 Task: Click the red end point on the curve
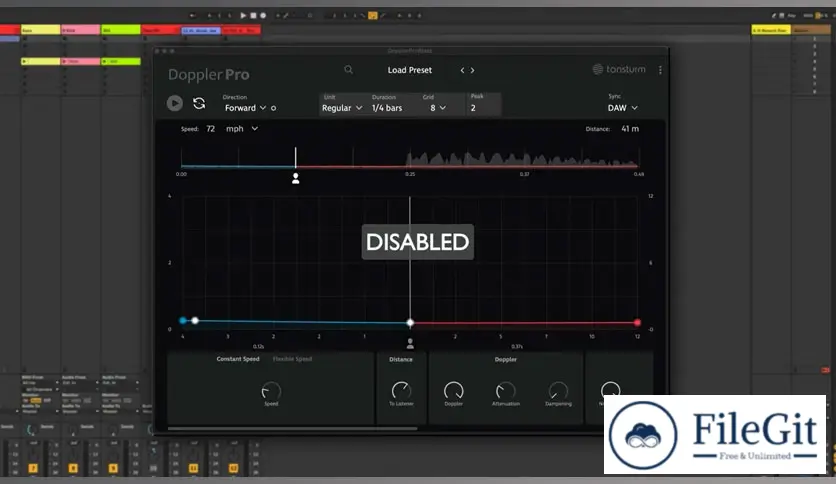[x=637, y=322]
